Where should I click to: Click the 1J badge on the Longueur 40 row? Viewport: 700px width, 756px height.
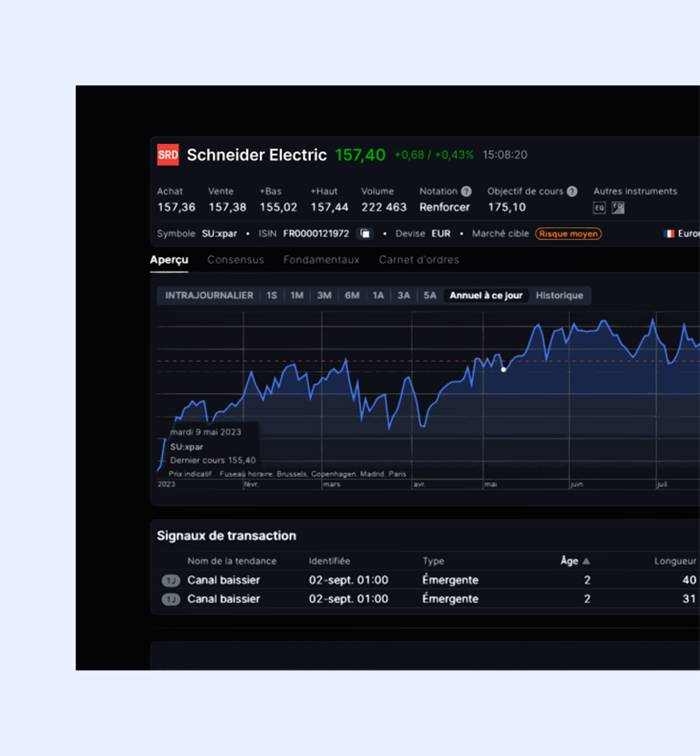click(x=170, y=580)
